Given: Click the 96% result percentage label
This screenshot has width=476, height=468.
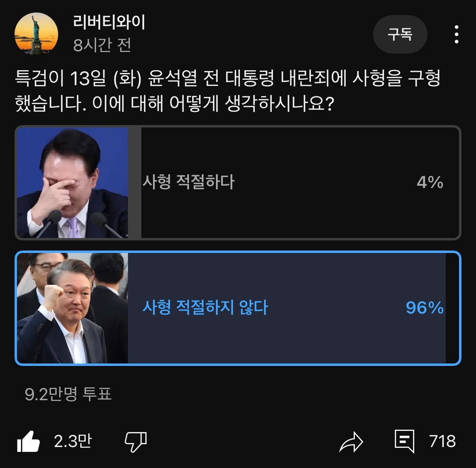Looking at the screenshot, I should tap(424, 309).
